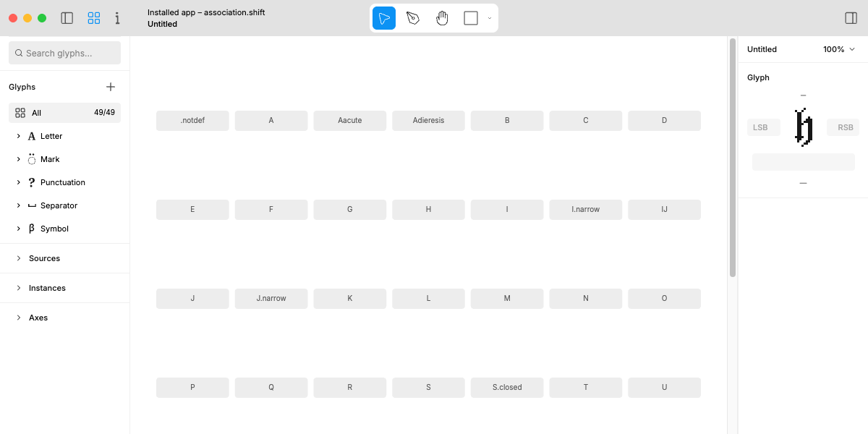Select the All glyphs row
This screenshot has height=434, width=868.
tap(65, 113)
